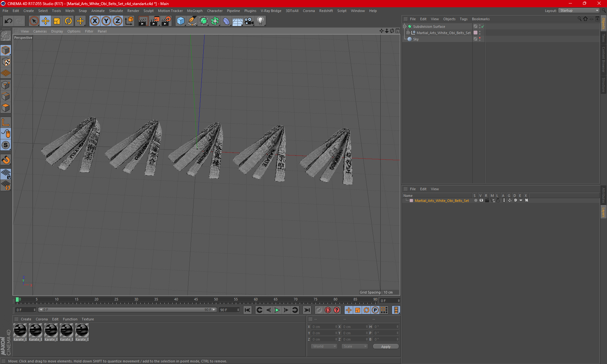Viewport: 607px width, 364px height.
Task: Switch to Edges mode
Action: coord(6,96)
